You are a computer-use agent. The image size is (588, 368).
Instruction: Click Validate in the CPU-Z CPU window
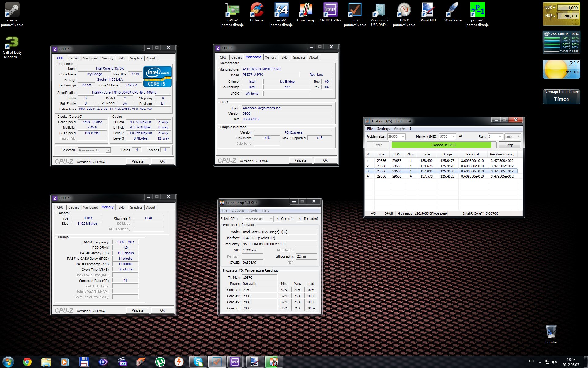click(138, 161)
